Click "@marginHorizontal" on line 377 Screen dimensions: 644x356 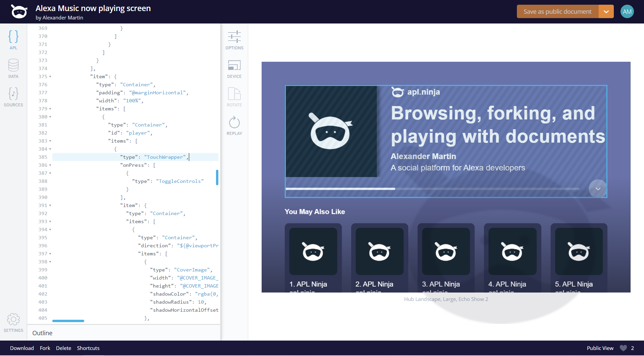[158, 93]
